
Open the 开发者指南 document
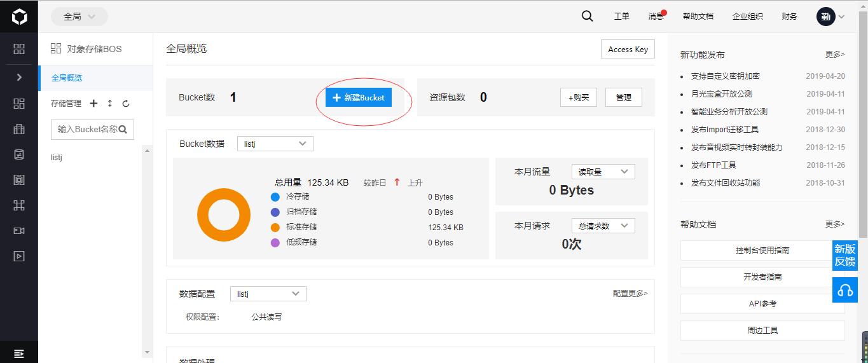coord(762,277)
